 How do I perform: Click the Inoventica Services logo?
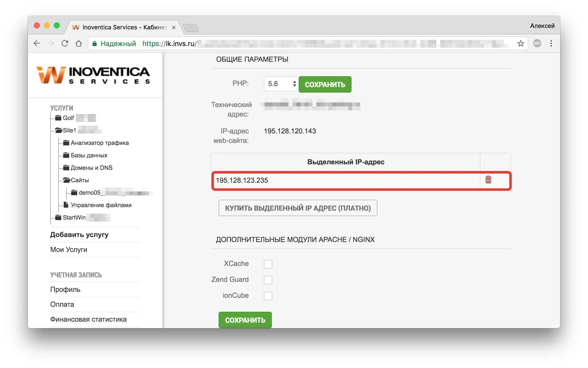click(x=93, y=75)
